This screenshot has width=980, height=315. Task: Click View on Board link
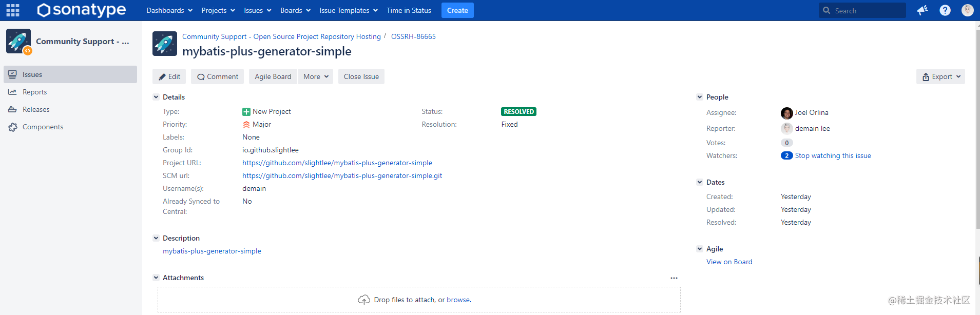tap(729, 262)
